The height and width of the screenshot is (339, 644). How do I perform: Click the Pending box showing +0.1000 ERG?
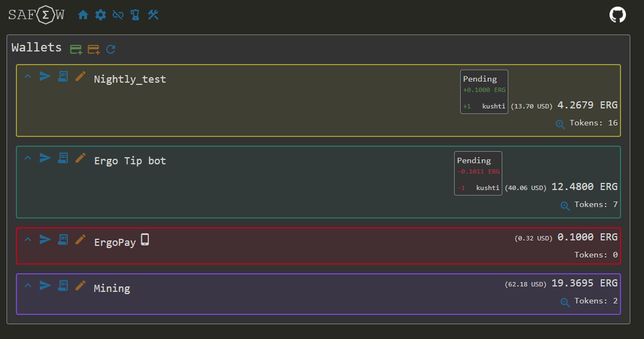coord(484,91)
